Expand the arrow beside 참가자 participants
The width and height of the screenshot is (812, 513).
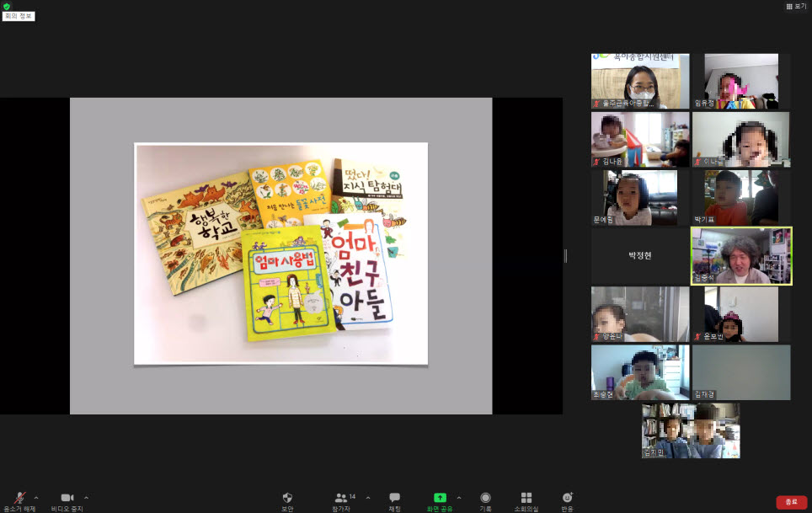[368, 498]
